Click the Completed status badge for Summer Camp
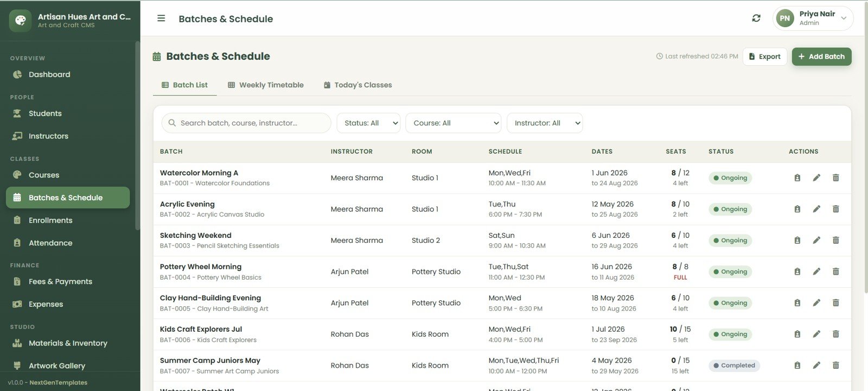 tap(734, 365)
